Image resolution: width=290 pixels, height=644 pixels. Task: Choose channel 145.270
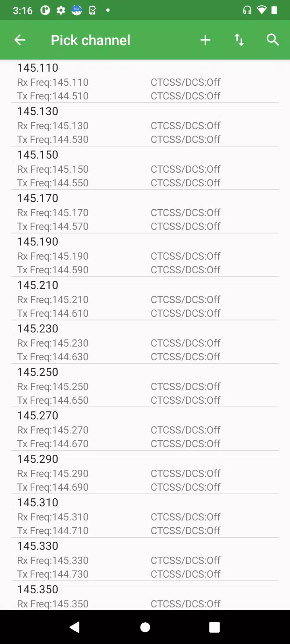[145, 429]
